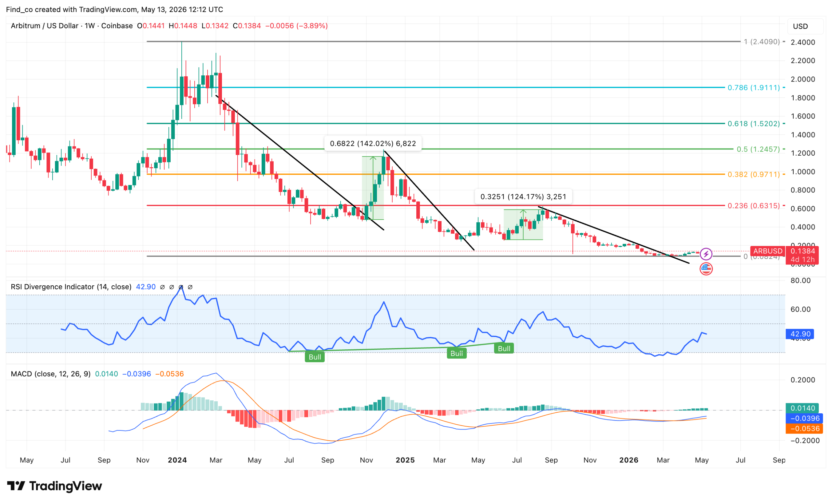
Task: Click the Bull label near June 2025
Action: coord(504,348)
